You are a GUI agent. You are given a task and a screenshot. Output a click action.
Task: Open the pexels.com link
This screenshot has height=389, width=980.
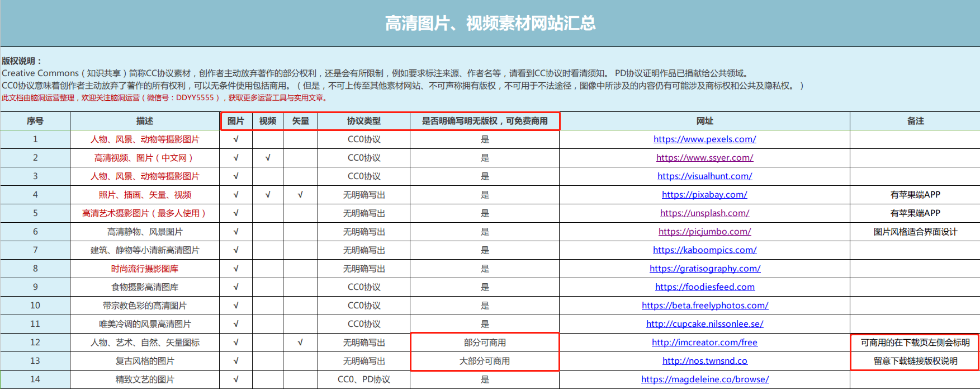[704, 139]
